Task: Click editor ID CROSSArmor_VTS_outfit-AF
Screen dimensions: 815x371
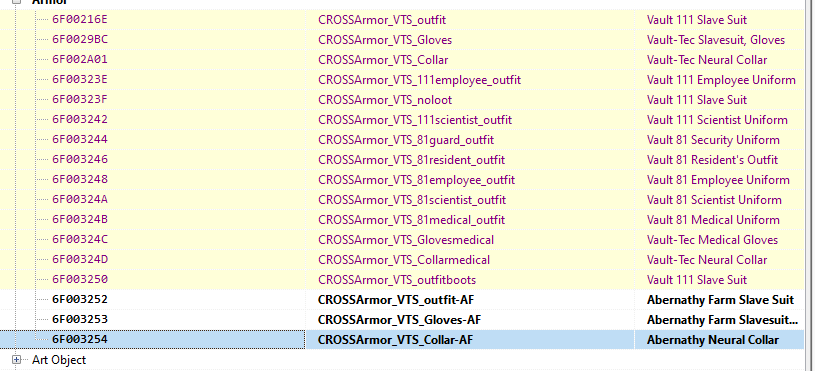Action: [396, 300]
